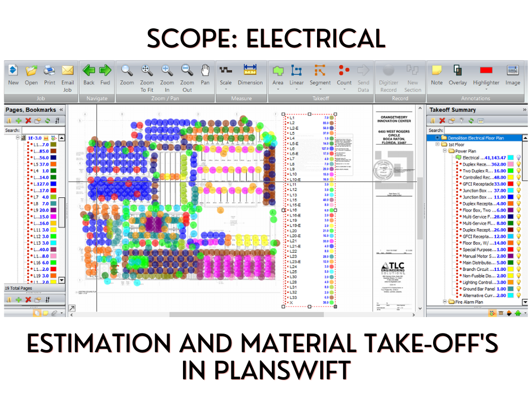Collapse the Pages, Bookmarks panel chevron
The image size is (532, 399).
[61, 110]
